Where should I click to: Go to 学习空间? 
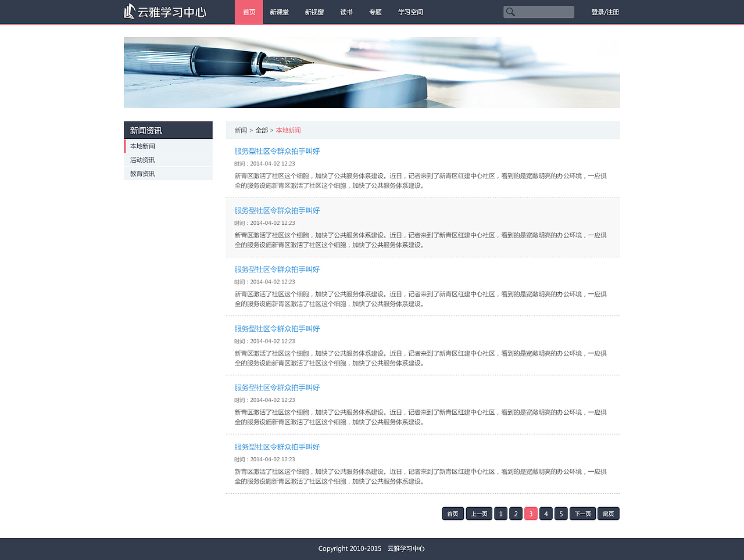[410, 12]
